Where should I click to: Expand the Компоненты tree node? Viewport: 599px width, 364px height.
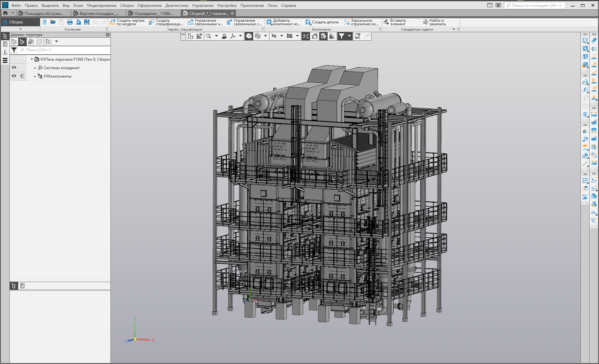coord(35,76)
